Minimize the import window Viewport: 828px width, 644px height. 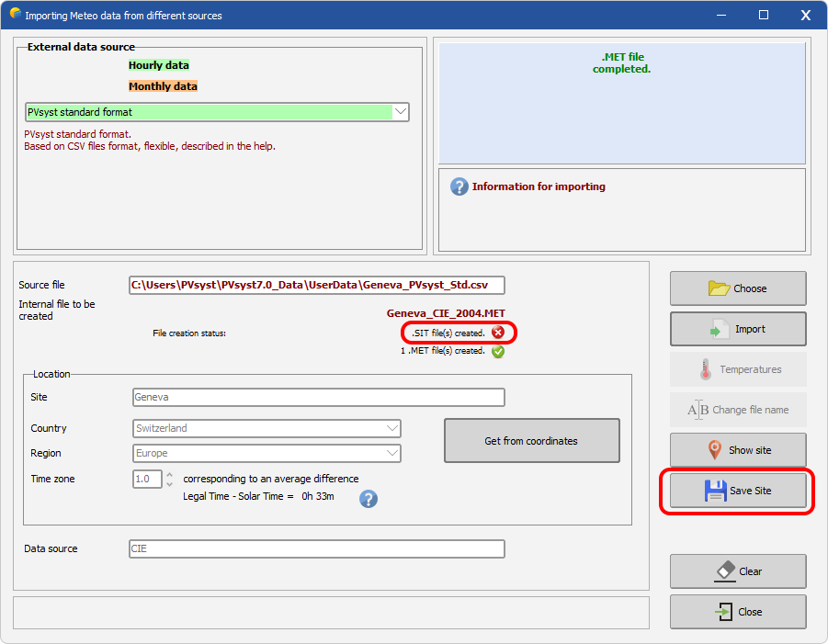pos(721,15)
